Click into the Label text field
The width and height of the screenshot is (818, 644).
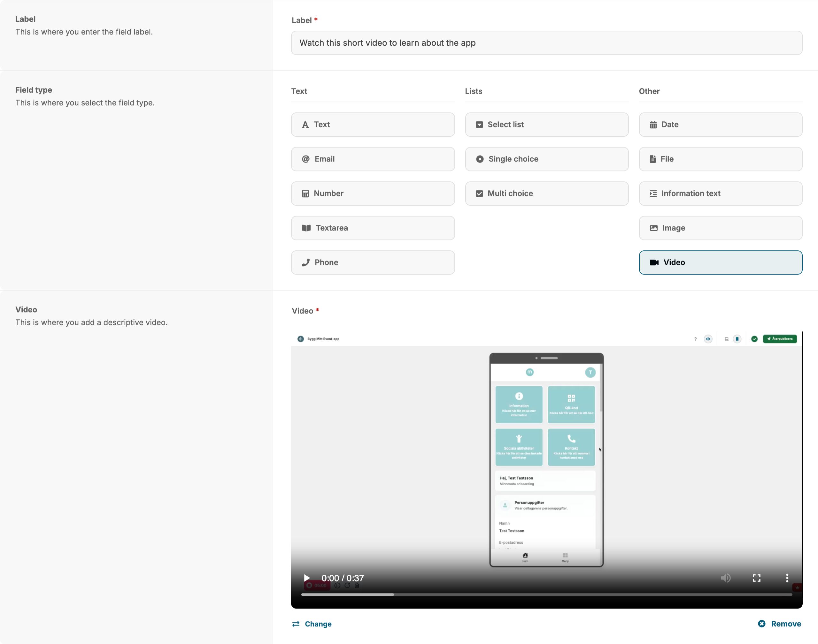(x=546, y=42)
